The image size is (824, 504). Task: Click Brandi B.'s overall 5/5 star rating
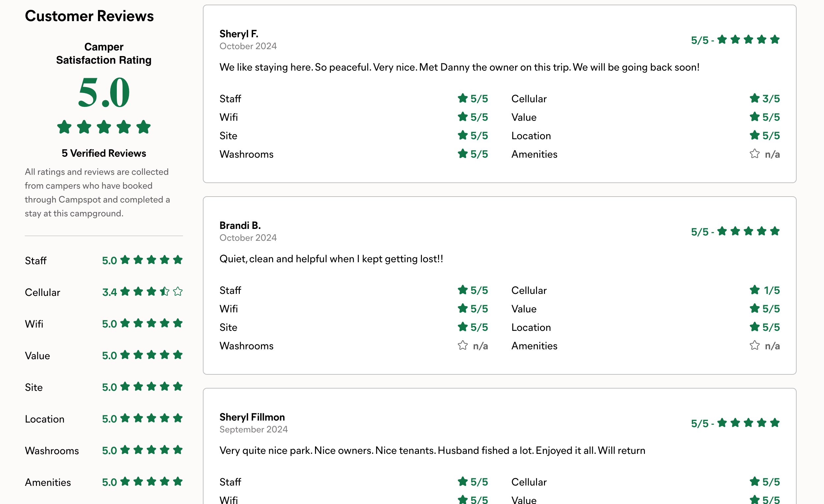(x=735, y=232)
